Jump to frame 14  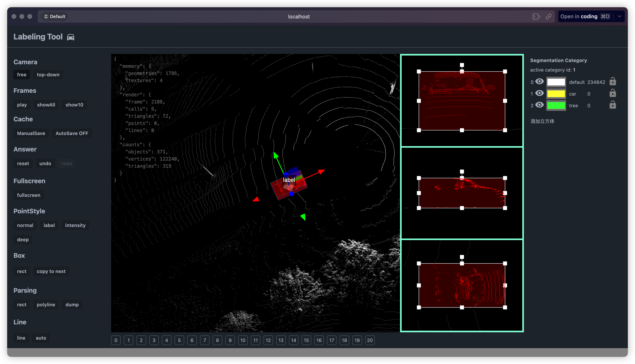point(293,340)
